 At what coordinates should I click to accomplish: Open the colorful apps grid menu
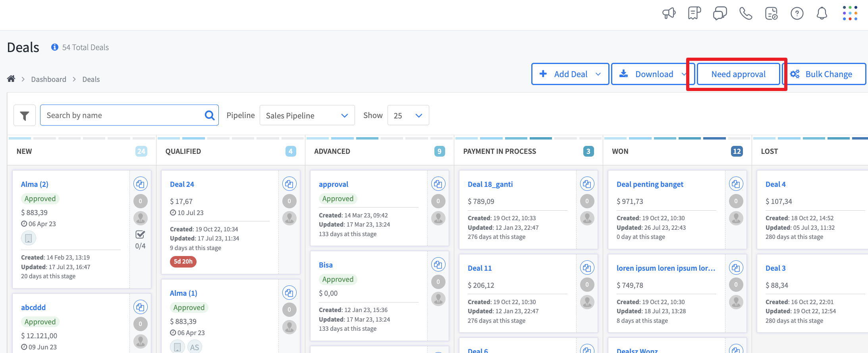tap(850, 13)
